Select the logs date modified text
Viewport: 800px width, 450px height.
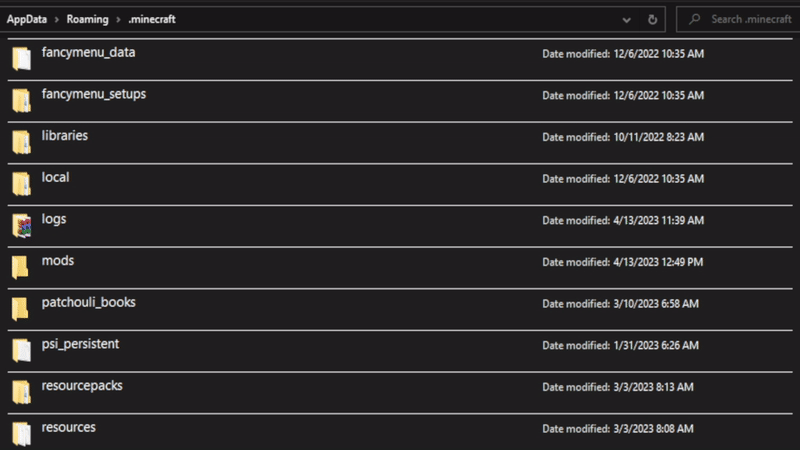622,220
